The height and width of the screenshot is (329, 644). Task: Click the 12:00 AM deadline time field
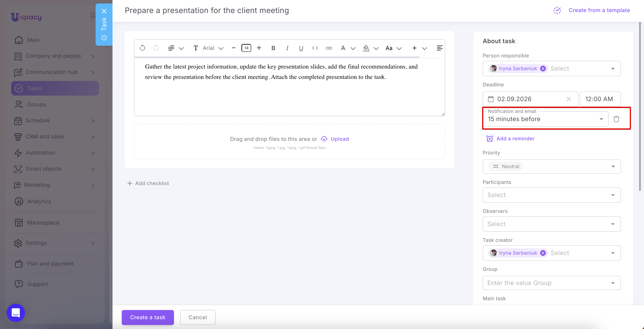point(600,99)
